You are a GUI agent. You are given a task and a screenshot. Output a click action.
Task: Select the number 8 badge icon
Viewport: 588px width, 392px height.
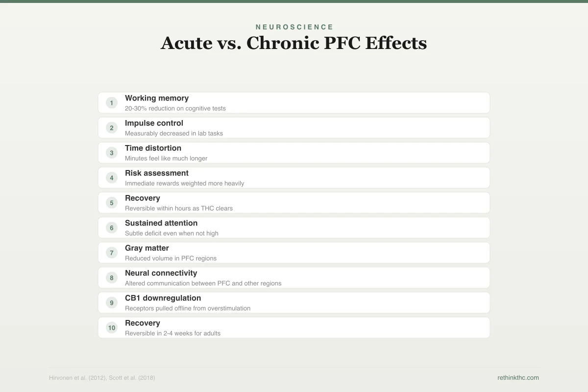coord(112,278)
